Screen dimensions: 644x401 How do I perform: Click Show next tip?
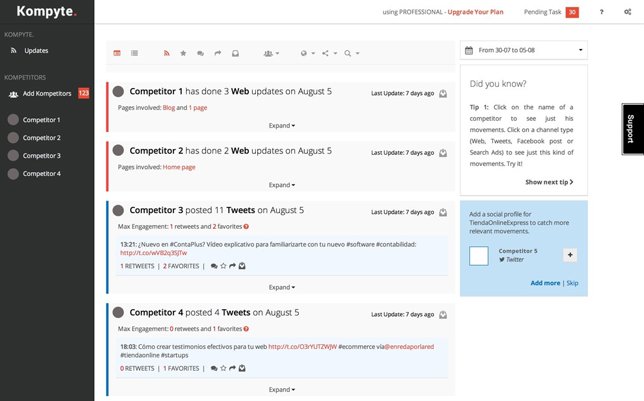[x=549, y=182]
